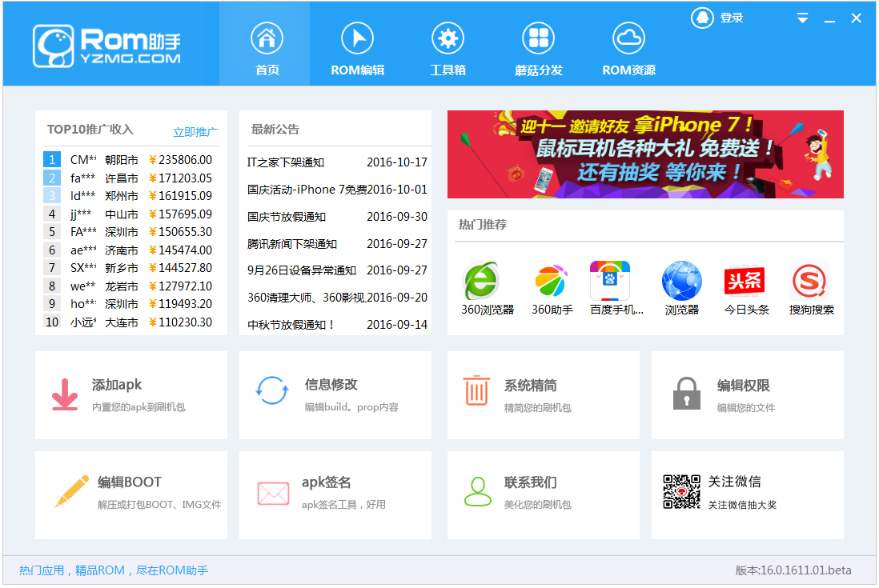Go to the 蘑菇分发 tab

click(538, 50)
